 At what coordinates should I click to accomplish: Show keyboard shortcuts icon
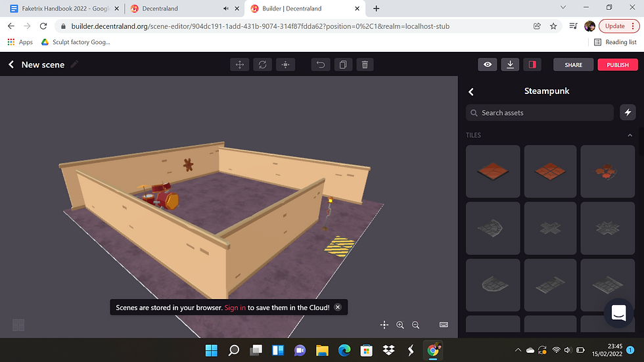tap(444, 325)
